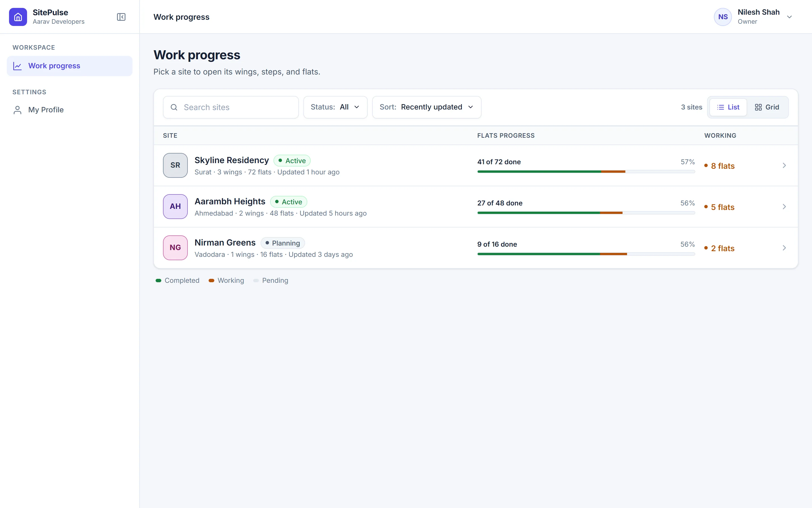Click the grey Pending legend swatch

256,281
